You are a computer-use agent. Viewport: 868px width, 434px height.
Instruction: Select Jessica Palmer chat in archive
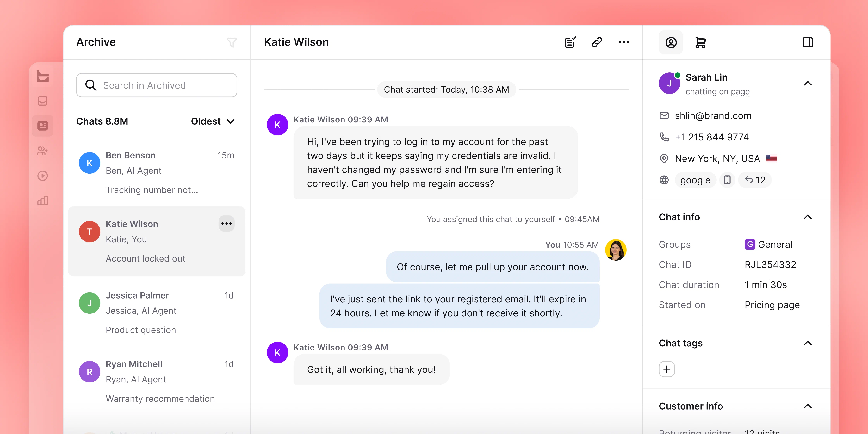pos(157,312)
